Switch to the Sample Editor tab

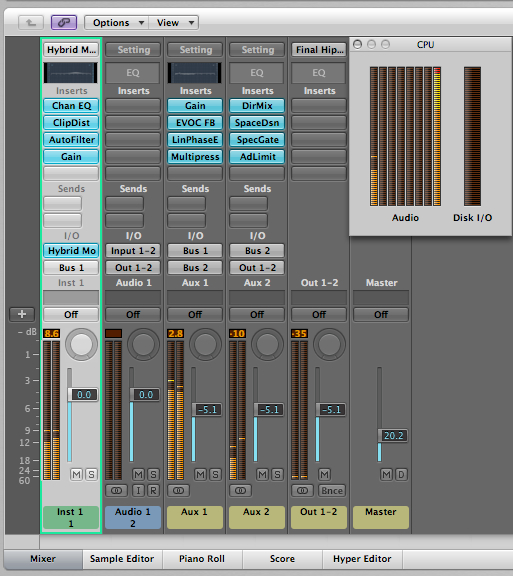[x=122, y=559]
